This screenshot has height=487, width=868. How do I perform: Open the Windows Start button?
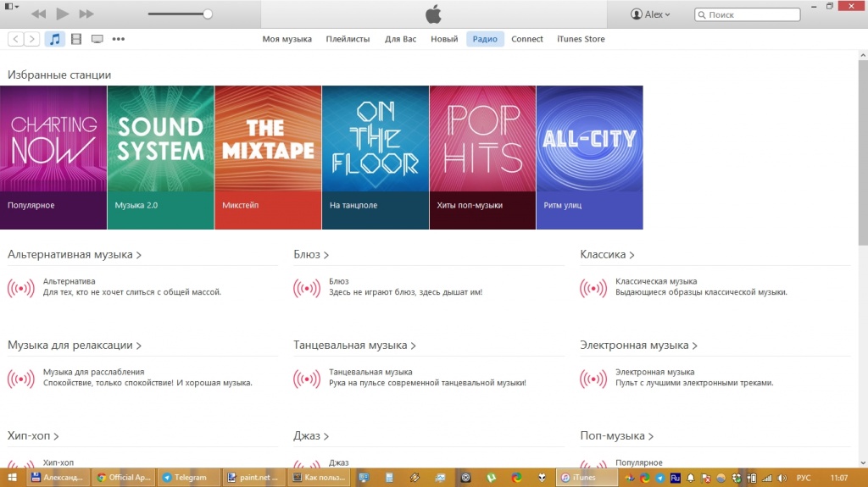(12, 477)
